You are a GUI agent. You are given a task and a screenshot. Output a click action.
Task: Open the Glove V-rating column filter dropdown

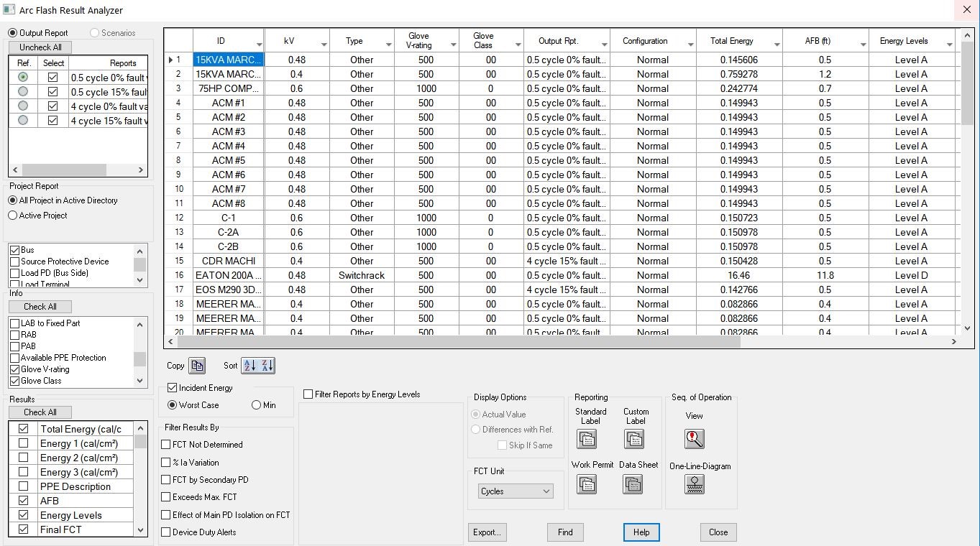pyautogui.click(x=453, y=45)
